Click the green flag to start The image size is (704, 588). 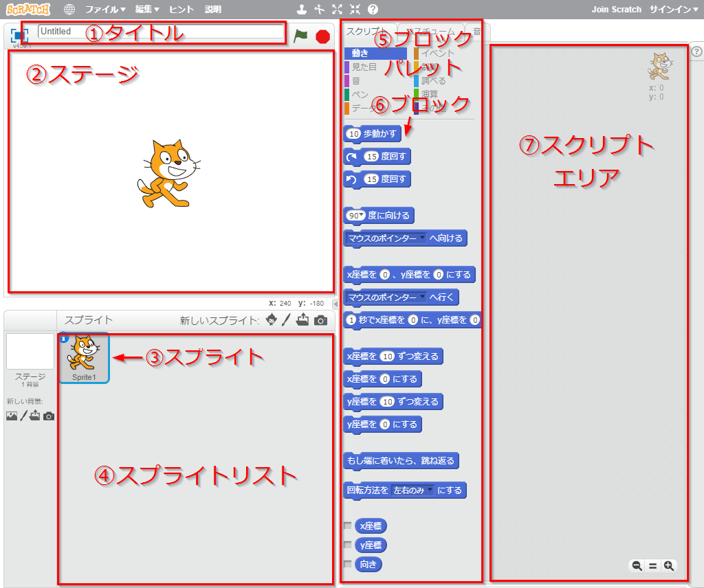tap(300, 36)
